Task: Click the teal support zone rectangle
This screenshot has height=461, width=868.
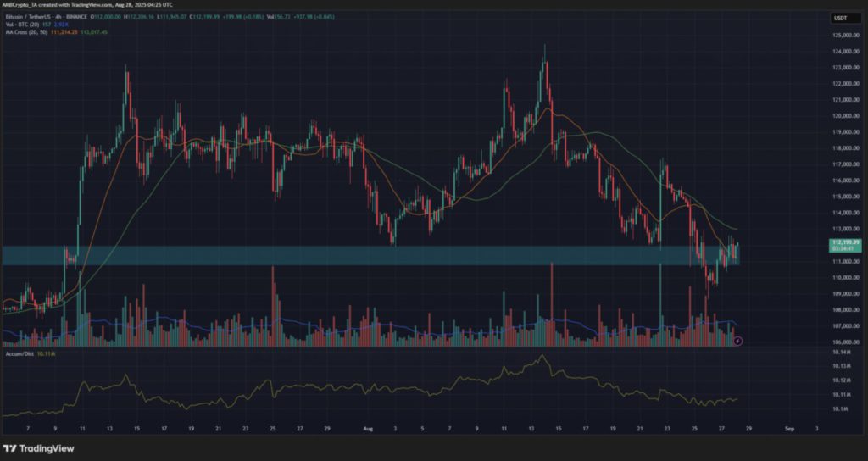Action: point(339,255)
